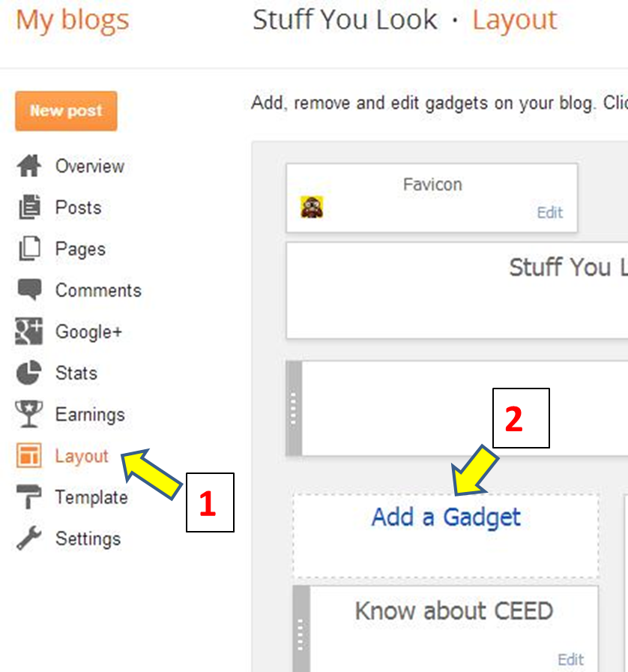
Task: Click the Google+ icon
Action: [x=28, y=331]
